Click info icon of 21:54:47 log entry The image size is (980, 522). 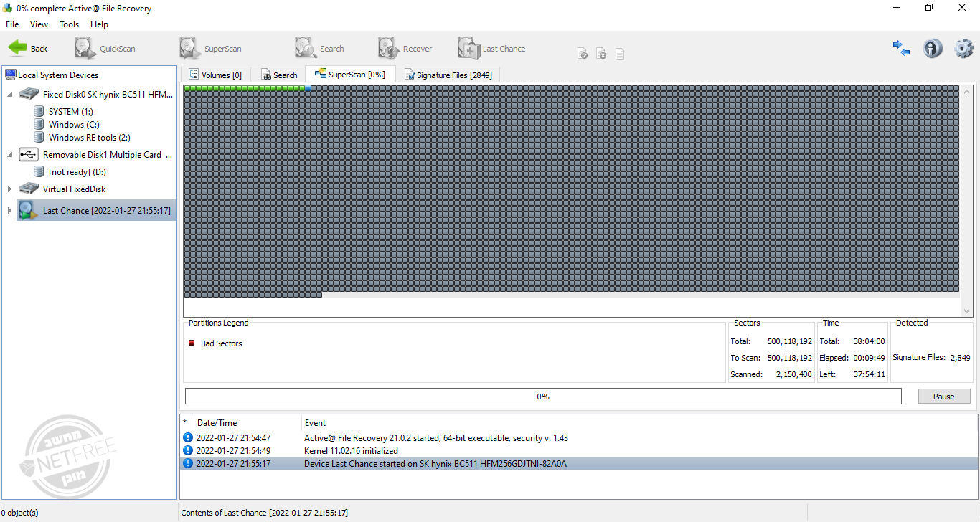point(188,437)
